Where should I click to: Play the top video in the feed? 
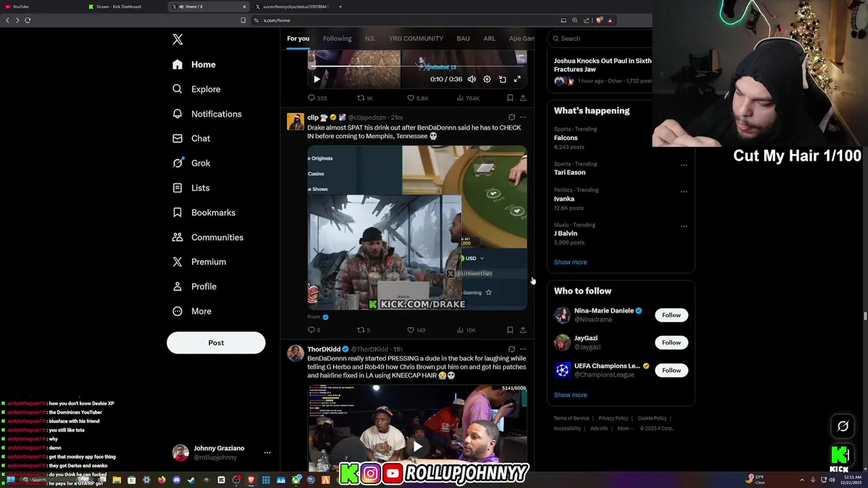pyautogui.click(x=317, y=79)
